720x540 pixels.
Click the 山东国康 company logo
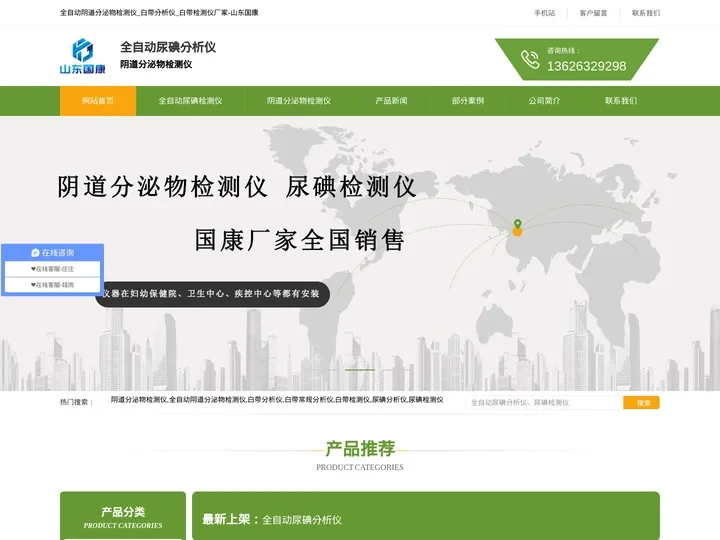click(x=83, y=56)
